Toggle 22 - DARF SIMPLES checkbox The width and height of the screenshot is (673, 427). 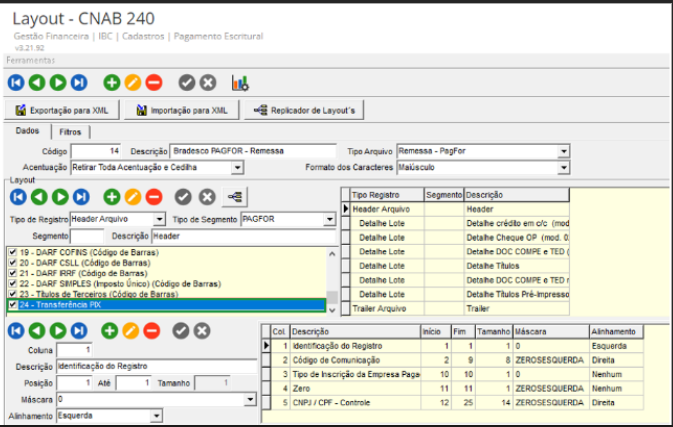click(x=12, y=284)
